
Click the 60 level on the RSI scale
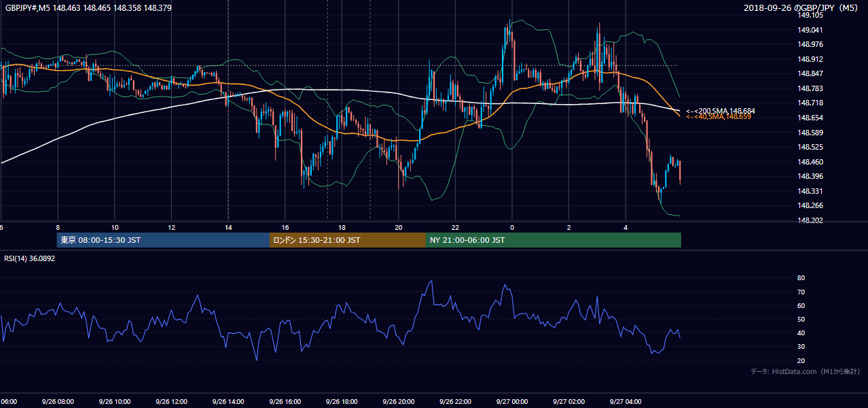(801, 305)
